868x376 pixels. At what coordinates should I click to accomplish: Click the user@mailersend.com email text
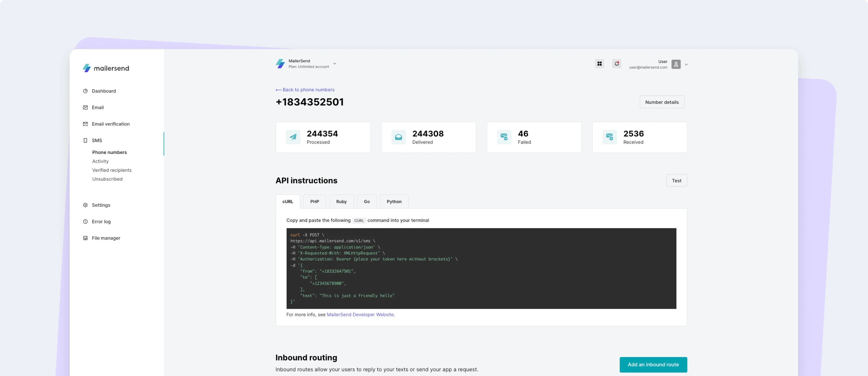(648, 67)
